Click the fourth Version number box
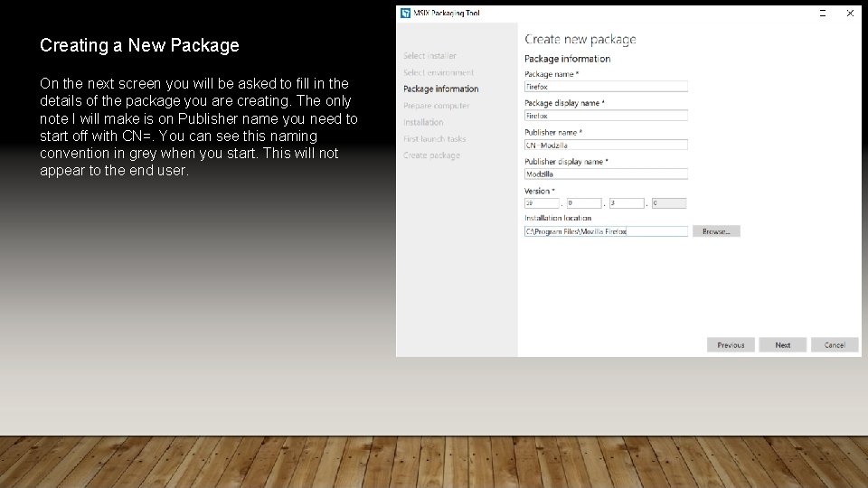 tap(669, 203)
